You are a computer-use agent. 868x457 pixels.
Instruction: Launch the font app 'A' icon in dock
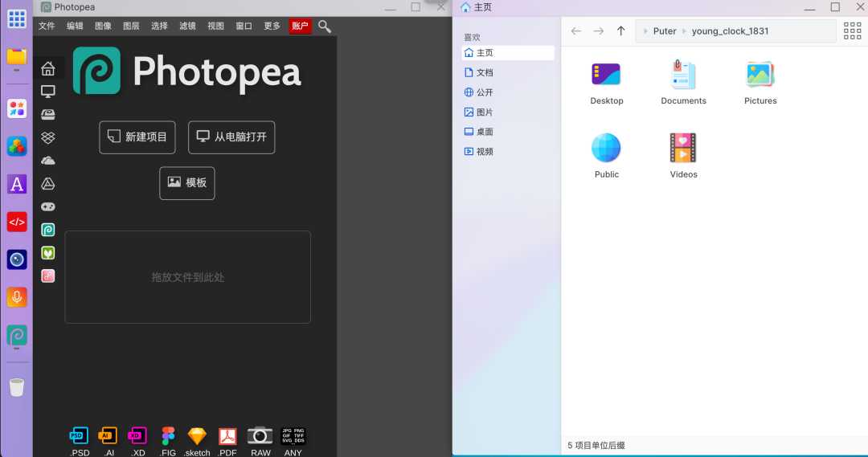click(x=17, y=184)
